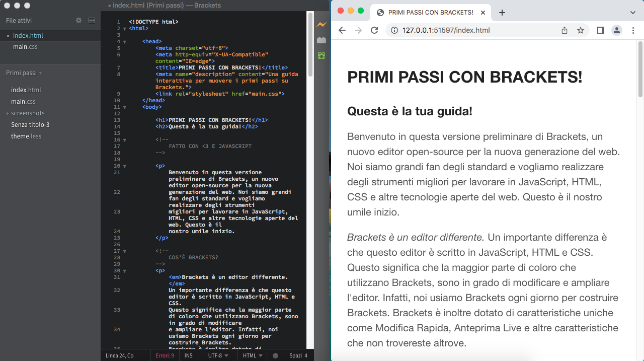Click the split editor view icon
The image size is (644, 361).
(x=92, y=21)
